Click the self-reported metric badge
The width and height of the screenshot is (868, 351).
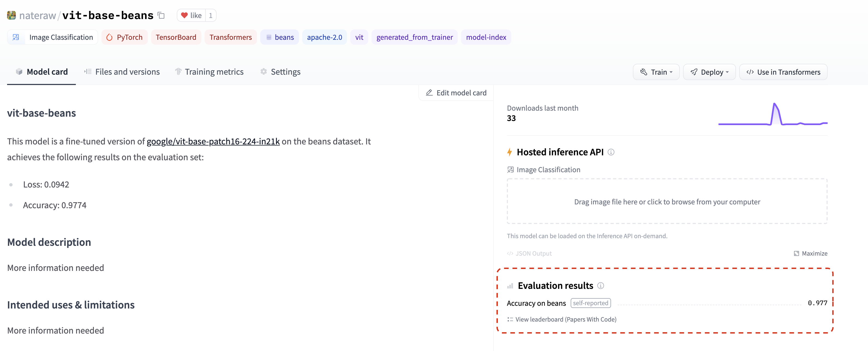pos(590,303)
